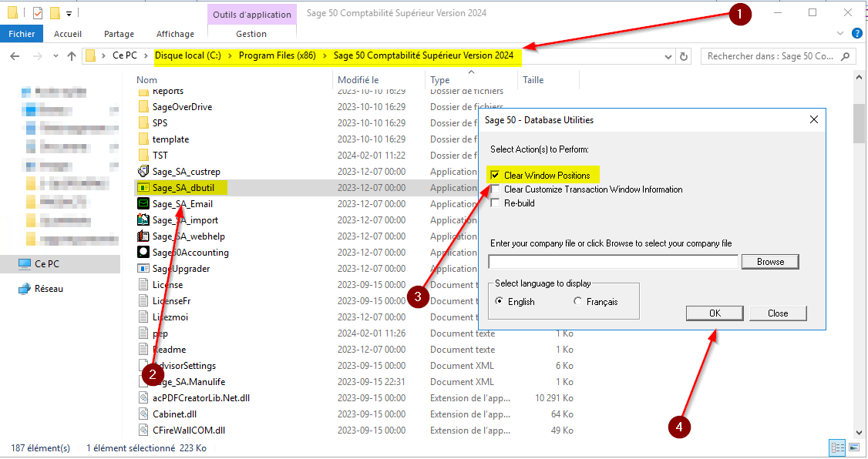
Task: Sort by Taille column header
Action: (533, 79)
